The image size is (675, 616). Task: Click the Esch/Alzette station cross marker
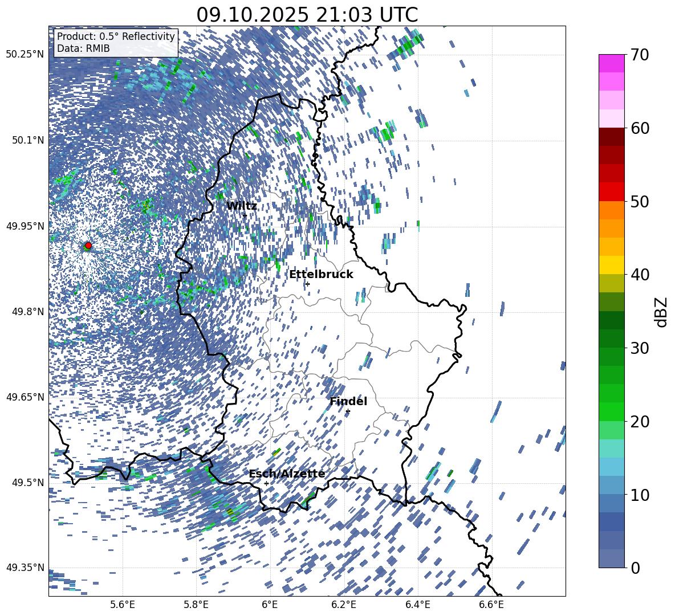tap(266, 483)
